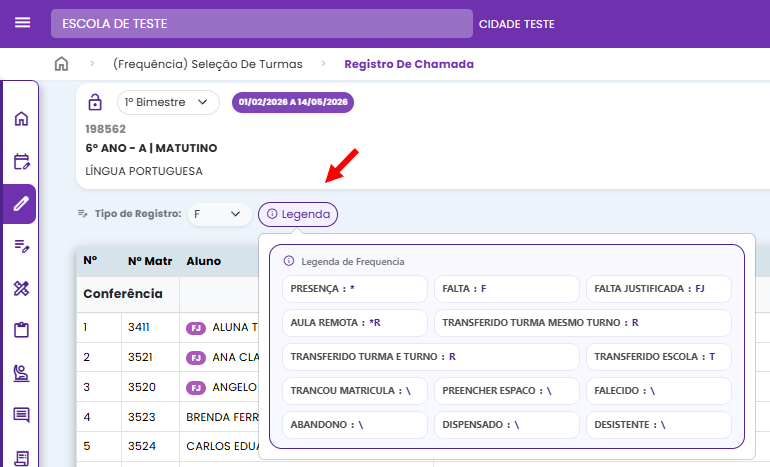Open sidebar home icon
Image resolution: width=770 pixels, height=467 pixels.
[x=21, y=118]
